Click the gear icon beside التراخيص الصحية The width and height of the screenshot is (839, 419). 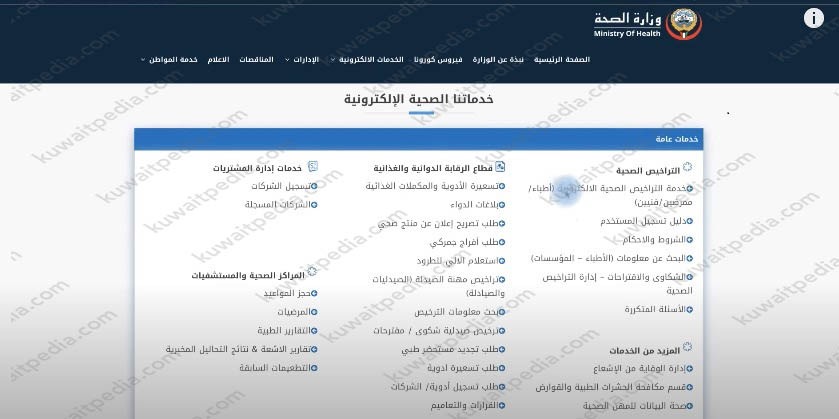[688, 167]
